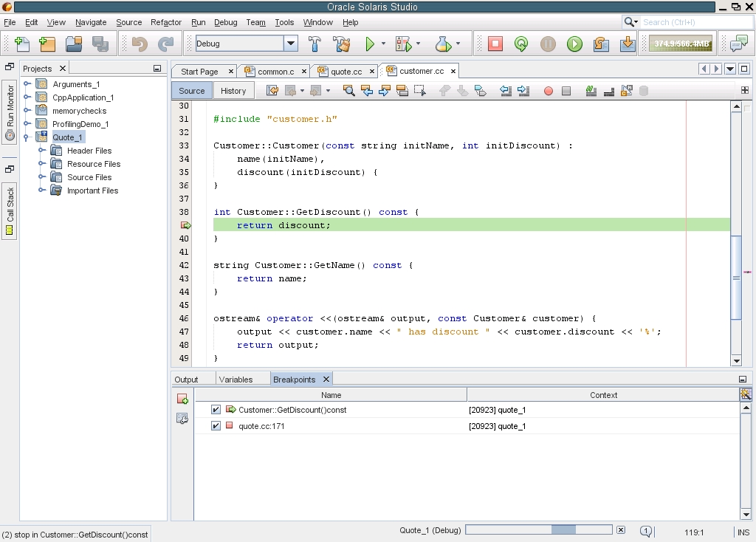
Task: Cancel the Quote_1 debug task in status bar
Action: (x=621, y=530)
